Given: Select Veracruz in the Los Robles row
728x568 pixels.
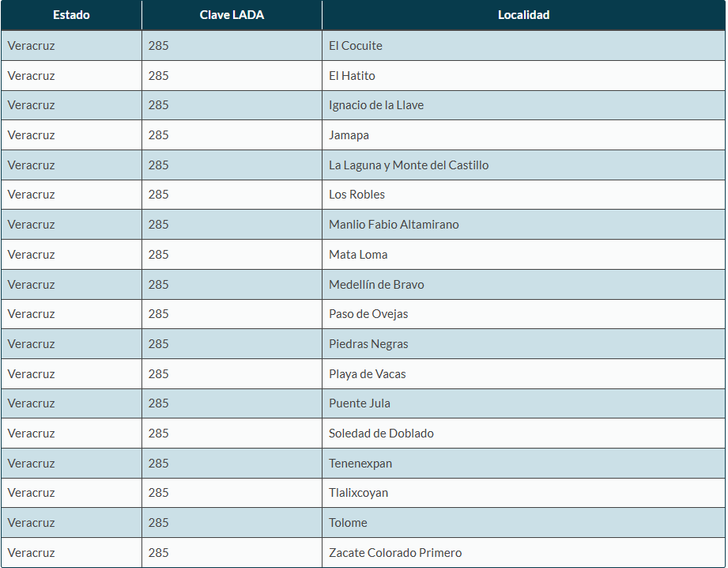Looking at the screenshot, I should pos(71,195).
